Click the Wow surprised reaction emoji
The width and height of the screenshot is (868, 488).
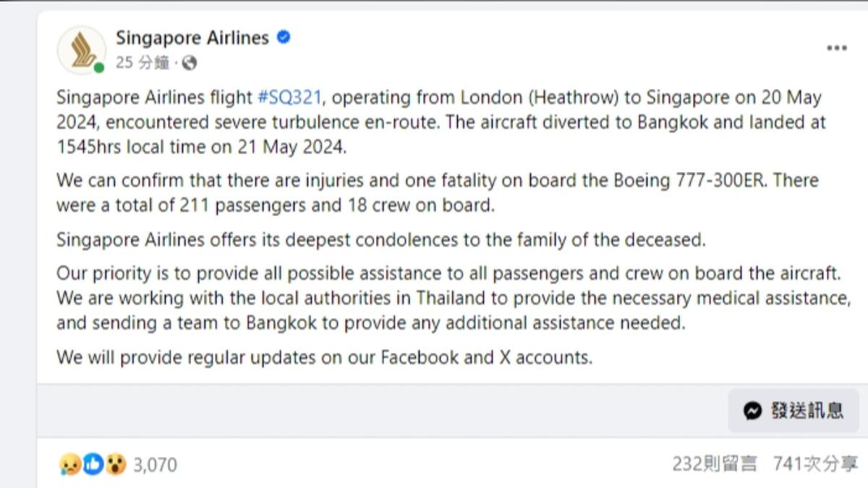pyautogui.click(x=116, y=464)
